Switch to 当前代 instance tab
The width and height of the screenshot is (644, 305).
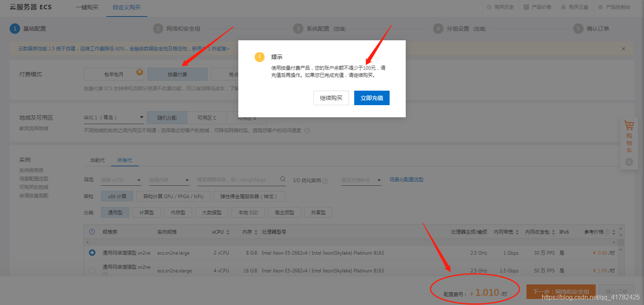97,160
